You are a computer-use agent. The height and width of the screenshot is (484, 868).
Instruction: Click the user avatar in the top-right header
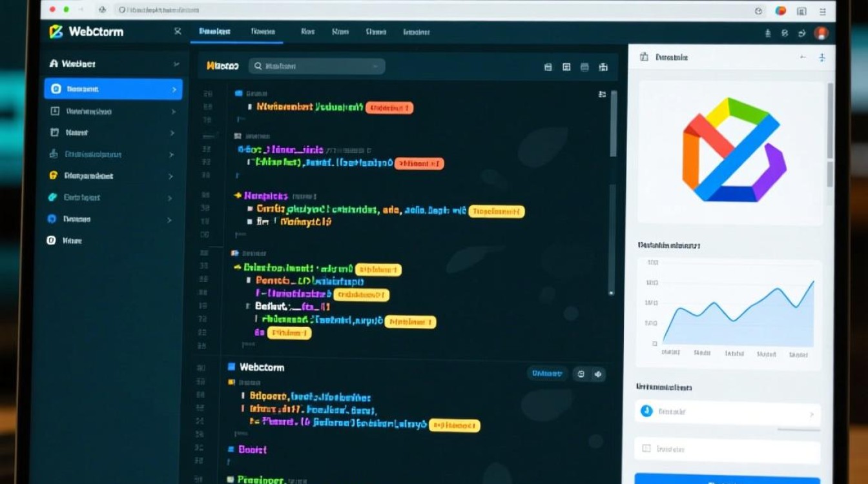[821, 33]
